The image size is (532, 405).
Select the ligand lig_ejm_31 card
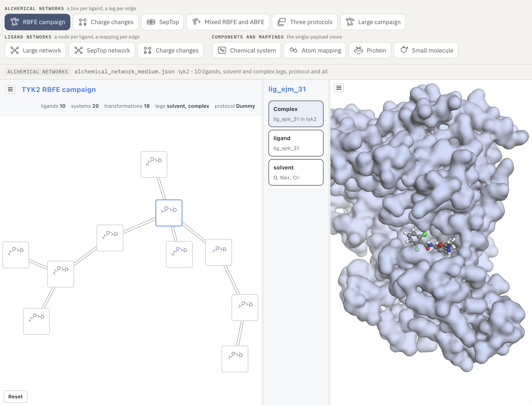coord(296,143)
